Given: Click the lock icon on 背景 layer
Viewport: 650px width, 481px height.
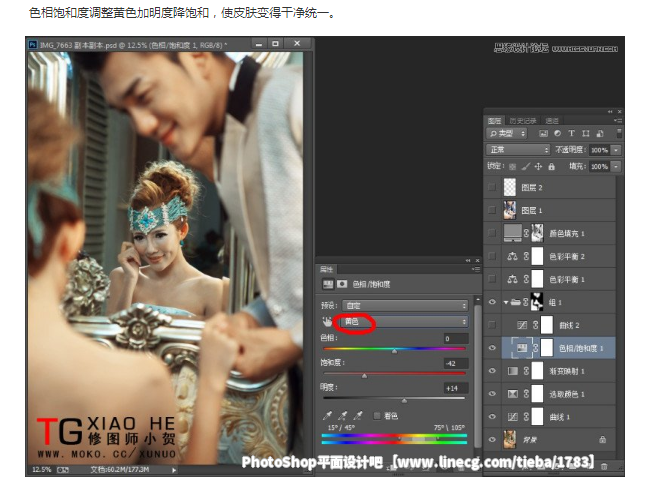Looking at the screenshot, I should coord(602,440).
